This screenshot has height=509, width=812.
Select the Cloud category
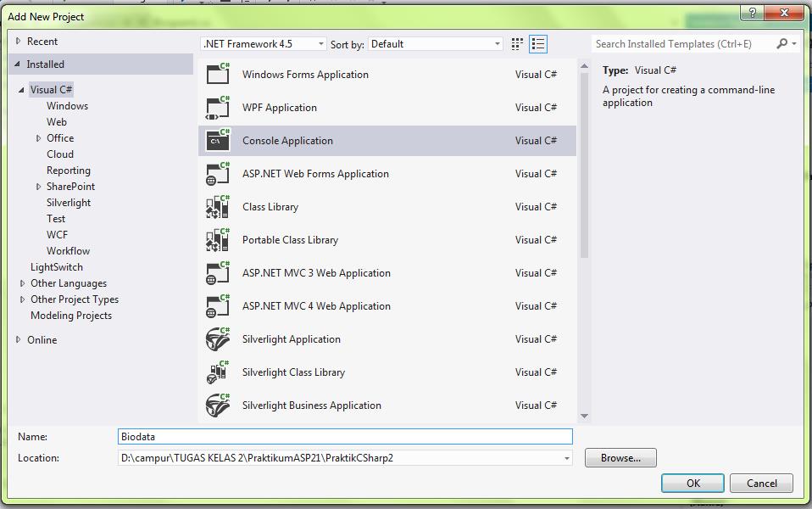click(x=60, y=154)
